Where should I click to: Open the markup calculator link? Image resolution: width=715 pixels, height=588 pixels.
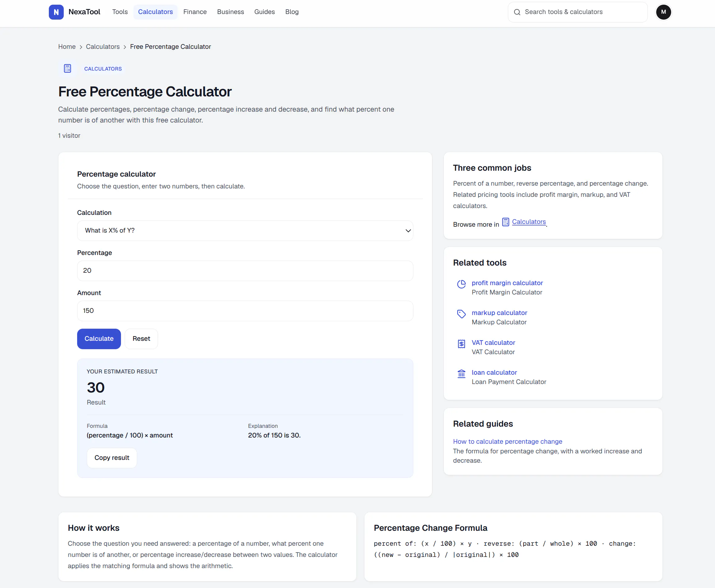(x=499, y=313)
